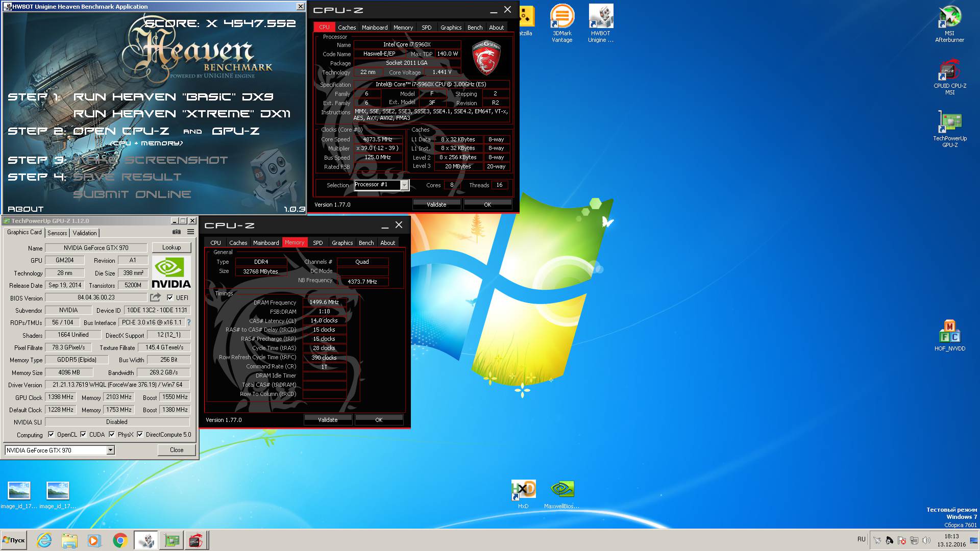Click the BIOS export arrow icon in GPU-Z
980x551 pixels.
155,297
